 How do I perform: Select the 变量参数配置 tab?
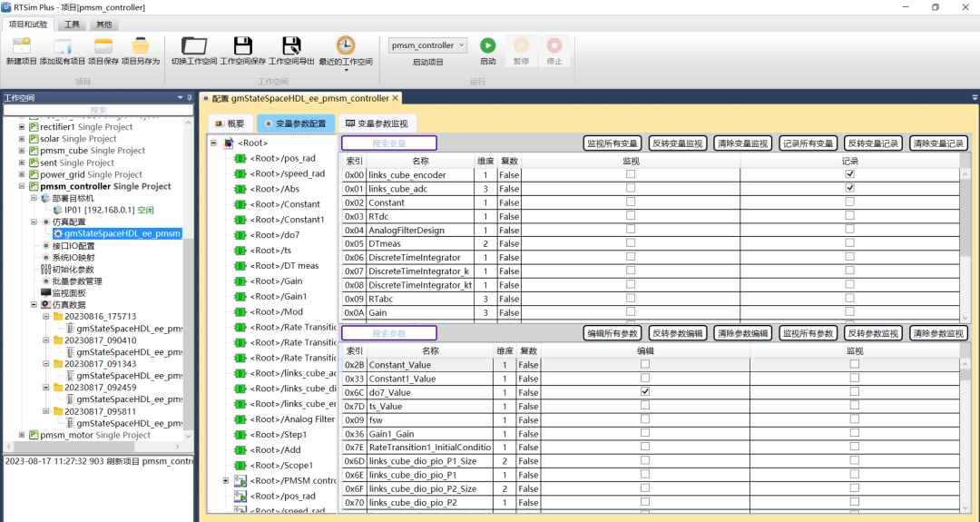tap(296, 123)
